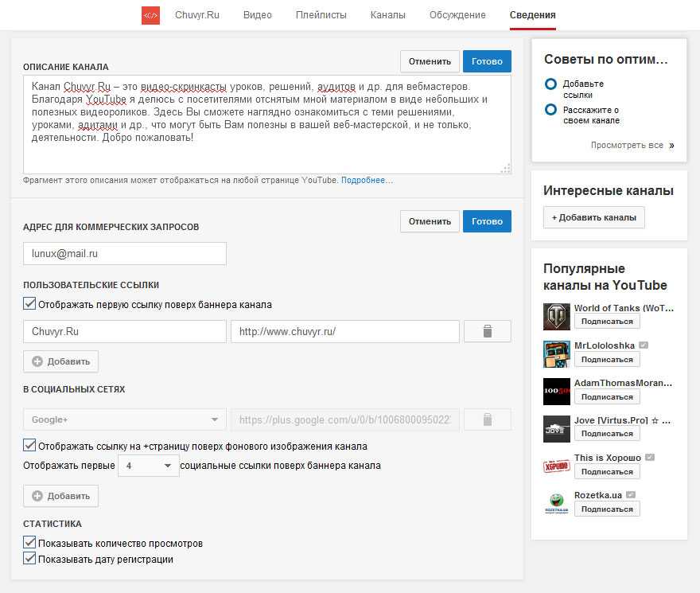Cancel editing the commercial inquiries section
This screenshot has height=593, width=700.
click(430, 221)
